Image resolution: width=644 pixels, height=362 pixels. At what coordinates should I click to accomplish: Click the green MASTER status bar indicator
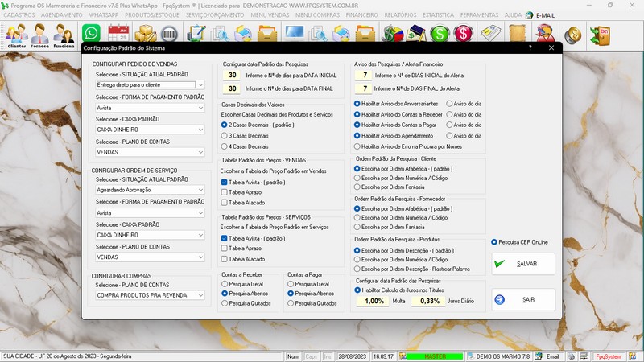click(435, 356)
